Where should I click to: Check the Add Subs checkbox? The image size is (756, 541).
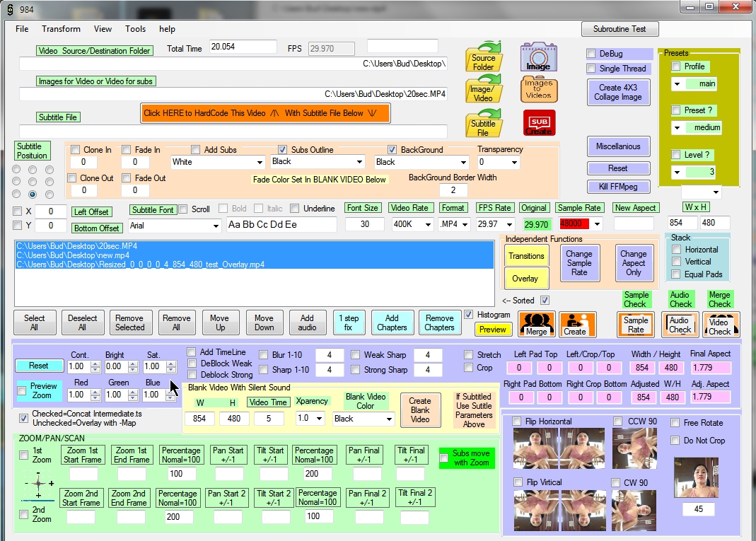point(195,149)
